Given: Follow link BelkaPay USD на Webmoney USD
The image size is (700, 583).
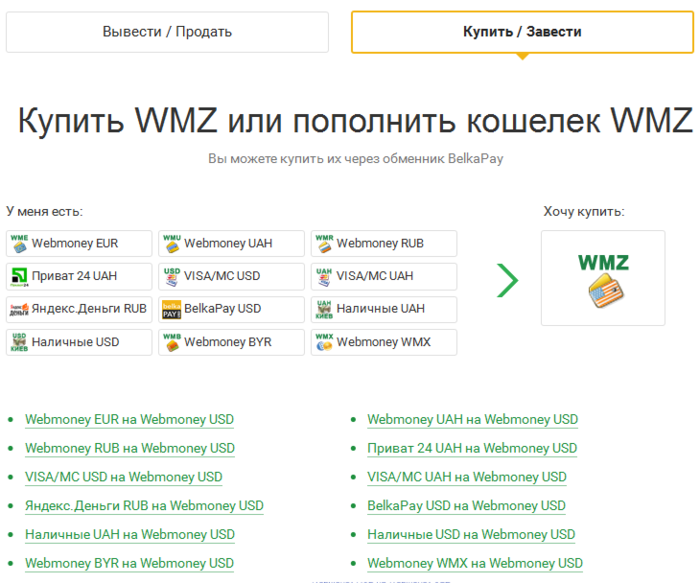Looking at the screenshot, I should [467, 506].
